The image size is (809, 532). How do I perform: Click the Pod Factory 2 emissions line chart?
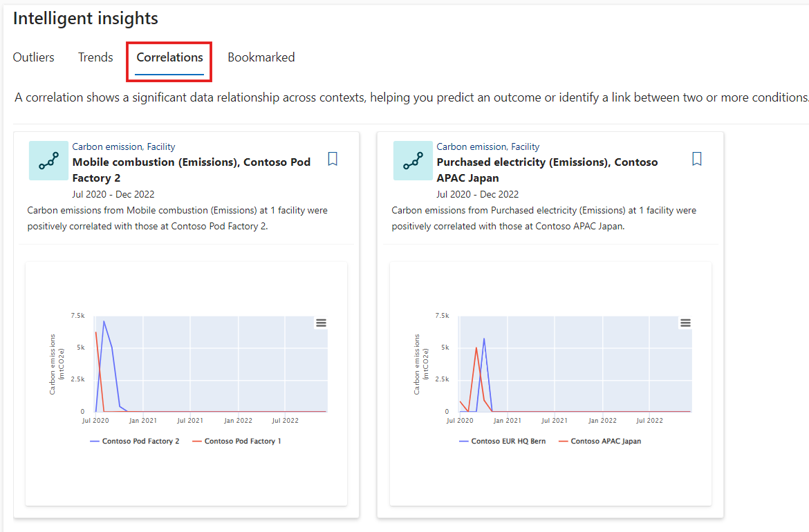point(211,364)
